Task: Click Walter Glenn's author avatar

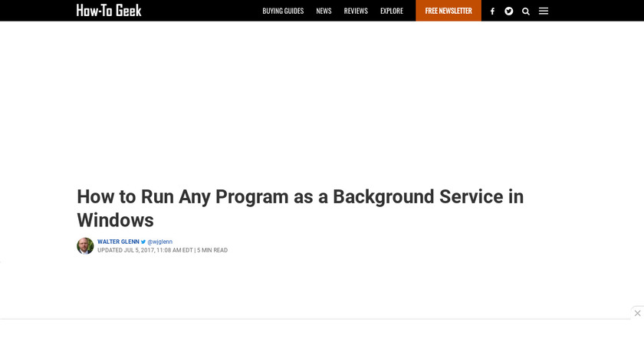Action: pos(85,245)
